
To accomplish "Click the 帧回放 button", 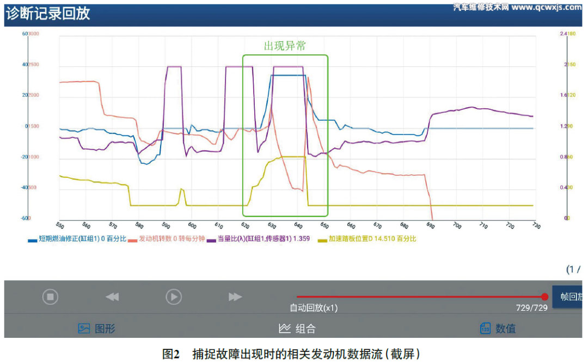I will (570, 297).
